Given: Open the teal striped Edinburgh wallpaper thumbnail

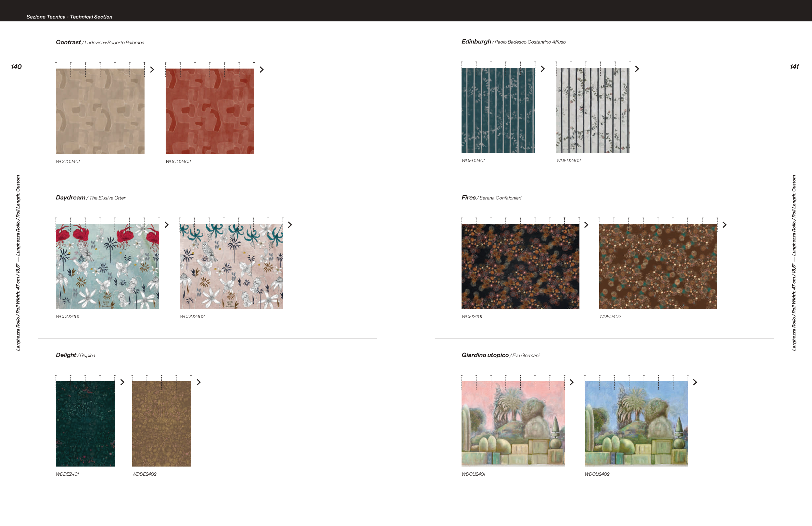Looking at the screenshot, I should (x=498, y=110).
